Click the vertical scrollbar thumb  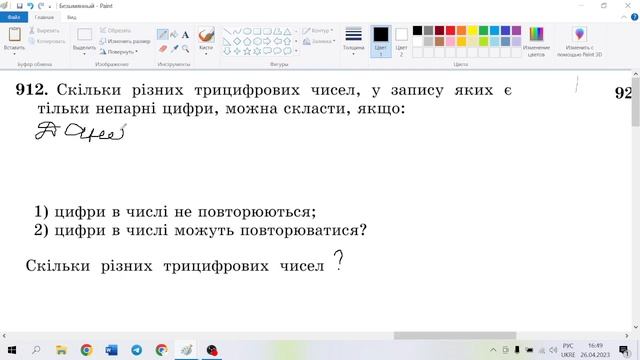click(636, 102)
